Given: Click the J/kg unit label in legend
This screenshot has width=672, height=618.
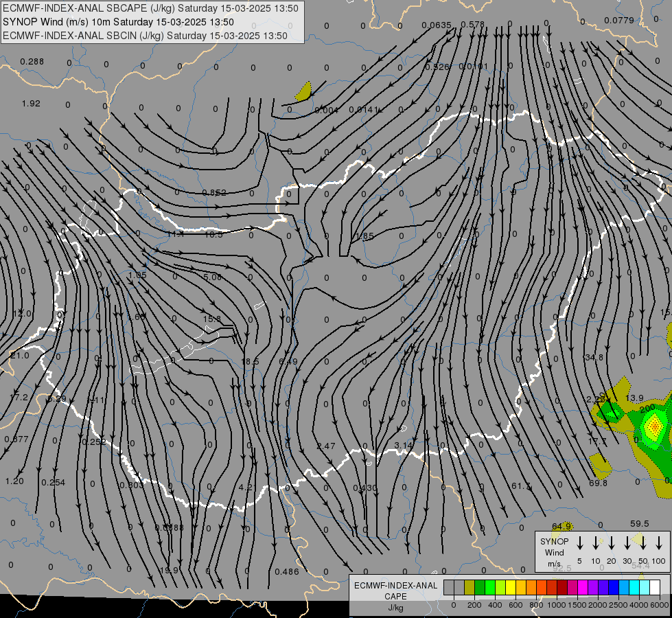Looking at the screenshot, I should 395,608.
